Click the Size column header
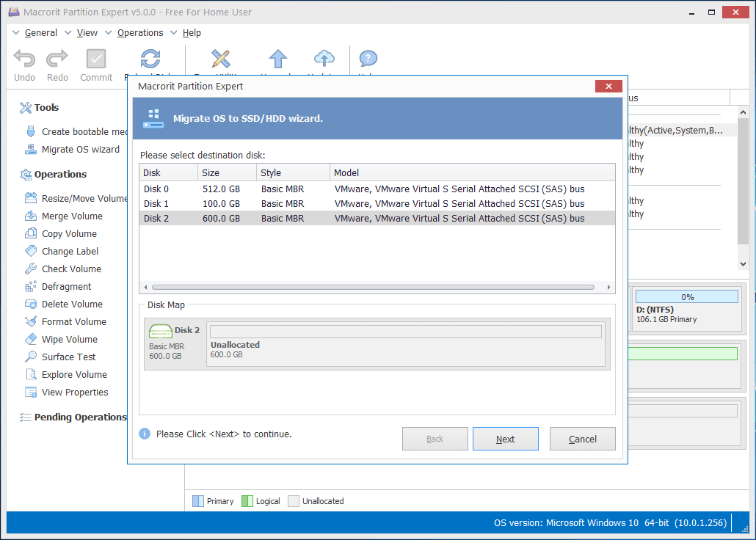This screenshot has height=540, width=756. click(227, 172)
